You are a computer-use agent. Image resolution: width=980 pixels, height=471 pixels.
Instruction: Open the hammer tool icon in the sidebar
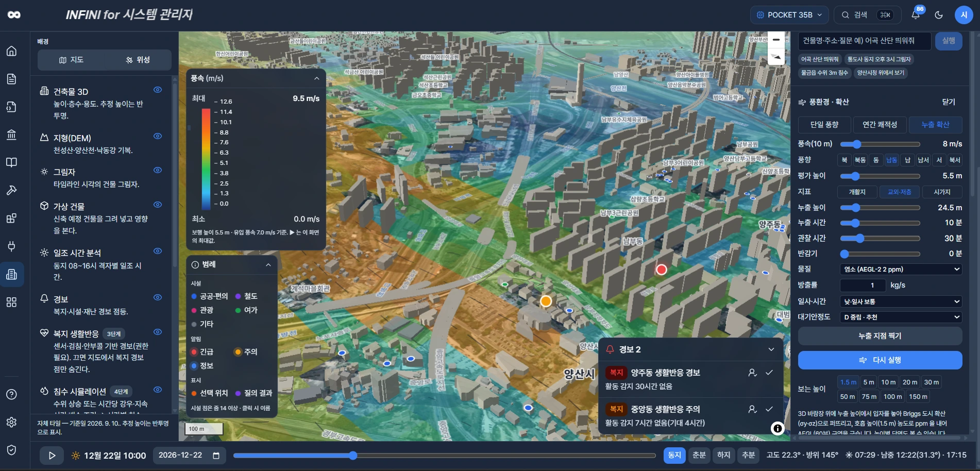(11, 190)
